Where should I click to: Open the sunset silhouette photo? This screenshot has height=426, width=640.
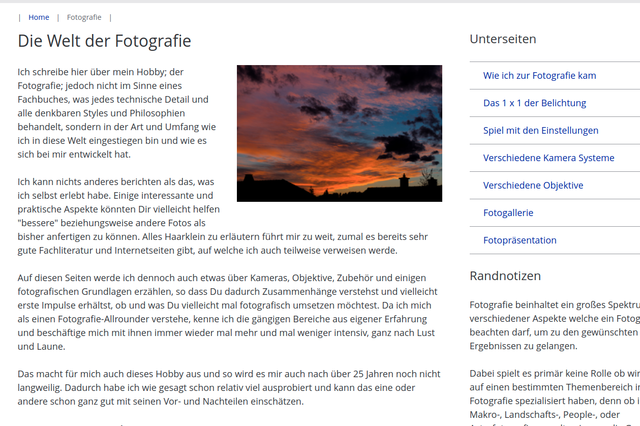coord(339,133)
